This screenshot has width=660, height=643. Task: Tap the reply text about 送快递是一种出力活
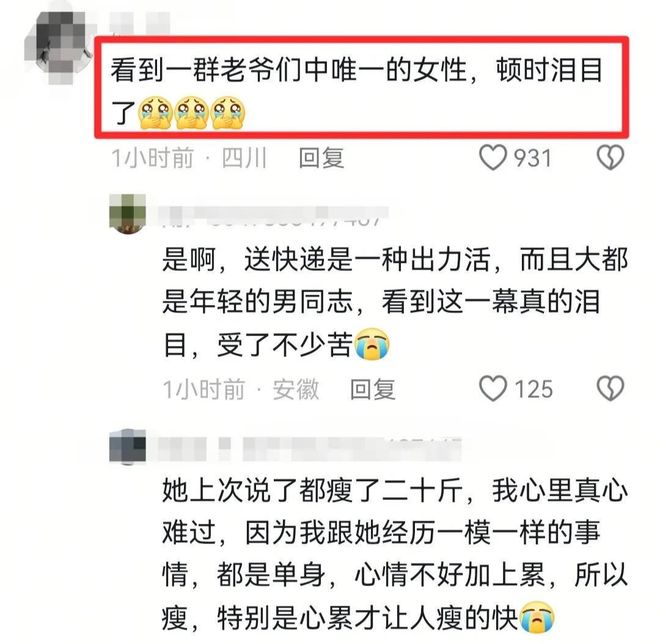(x=395, y=302)
